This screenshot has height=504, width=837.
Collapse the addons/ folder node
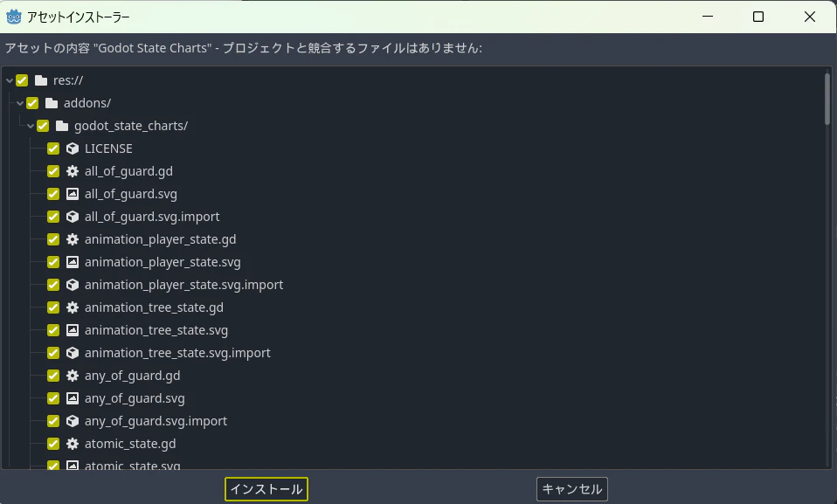tap(20, 103)
